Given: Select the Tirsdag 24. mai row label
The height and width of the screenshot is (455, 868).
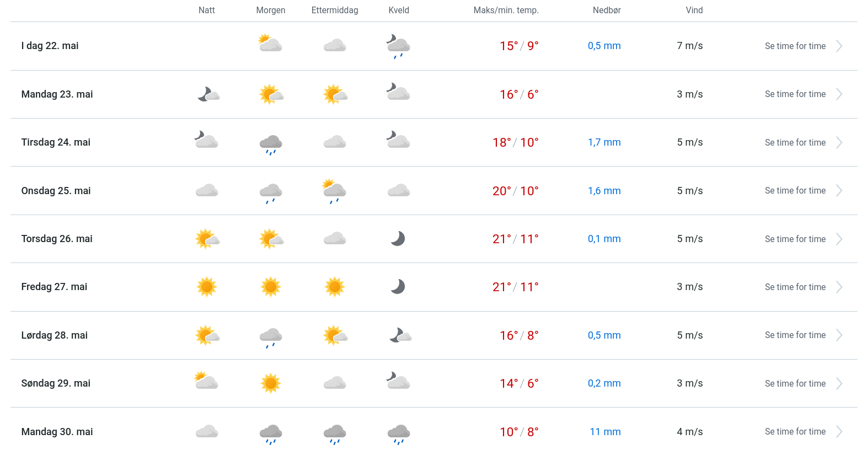Looking at the screenshot, I should 56,142.
